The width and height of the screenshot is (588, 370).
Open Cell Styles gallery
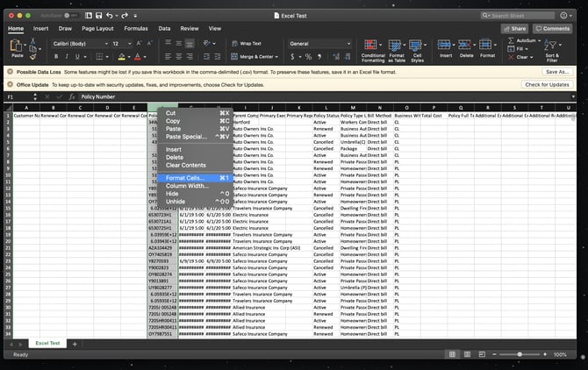[417, 51]
